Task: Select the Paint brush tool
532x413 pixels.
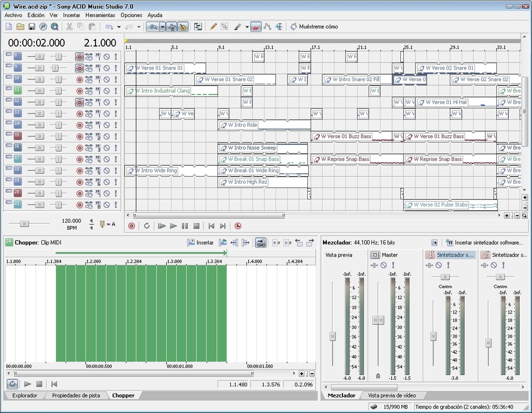Action: pyautogui.click(x=238, y=26)
